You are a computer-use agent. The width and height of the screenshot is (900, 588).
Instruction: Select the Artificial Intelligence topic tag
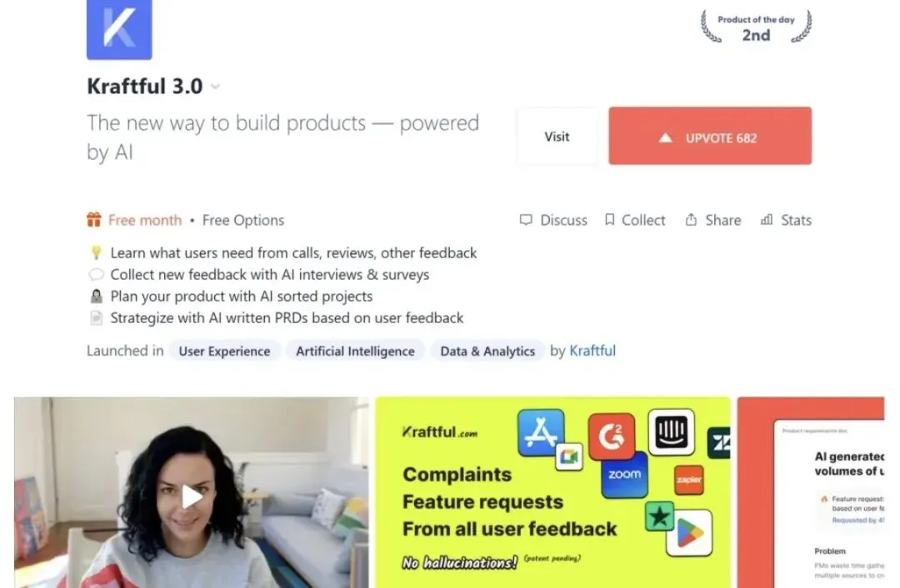(355, 351)
